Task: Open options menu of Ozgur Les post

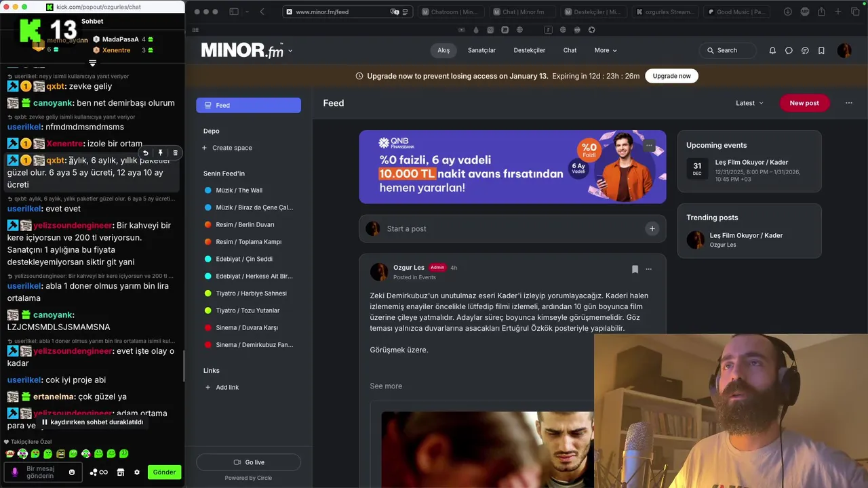Action: coord(648,269)
